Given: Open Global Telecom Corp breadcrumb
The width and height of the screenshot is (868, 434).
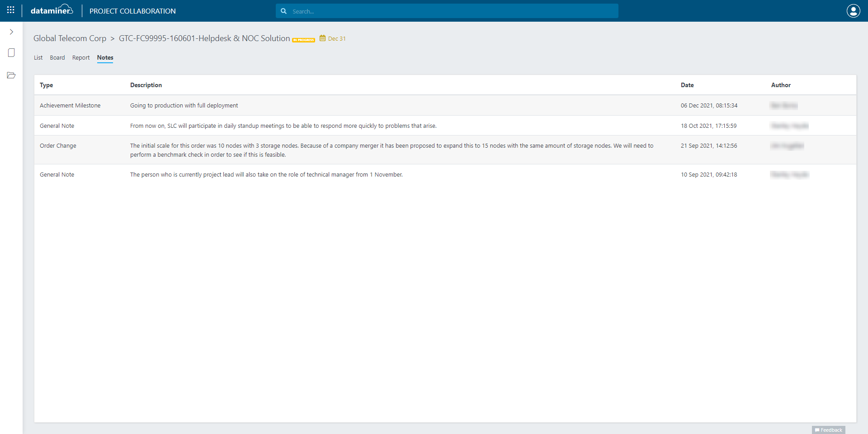Looking at the screenshot, I should coord(70,38).
